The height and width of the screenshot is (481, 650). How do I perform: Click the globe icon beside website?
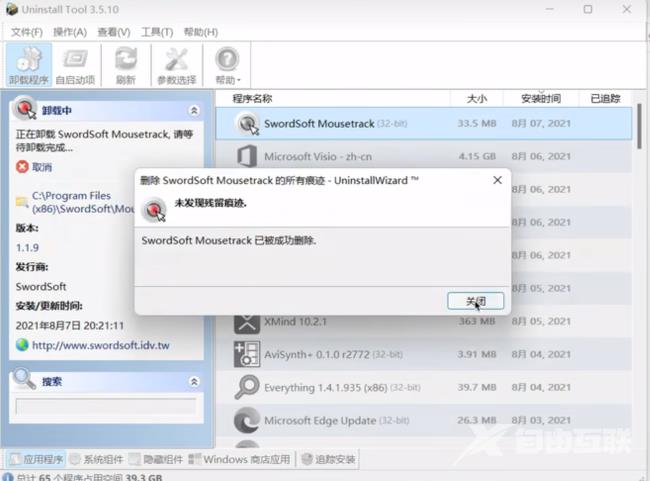tap(22, 345)
